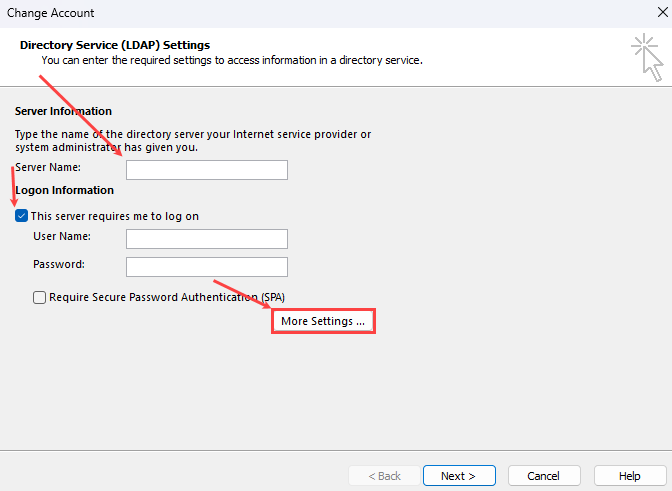Screen dimensions: 672x491
Task: Uncheck 'This server requires me to log on'
Action: pos(22,216)
